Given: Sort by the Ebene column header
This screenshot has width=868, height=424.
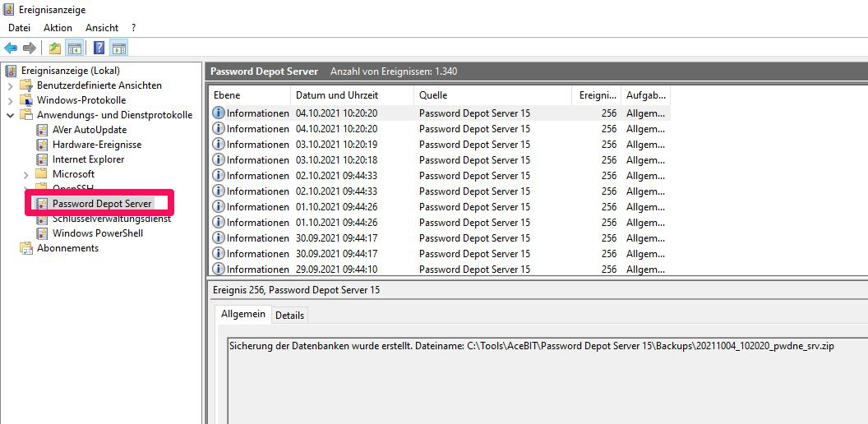Looking at the screenshot, I should [x=250, y=95].
